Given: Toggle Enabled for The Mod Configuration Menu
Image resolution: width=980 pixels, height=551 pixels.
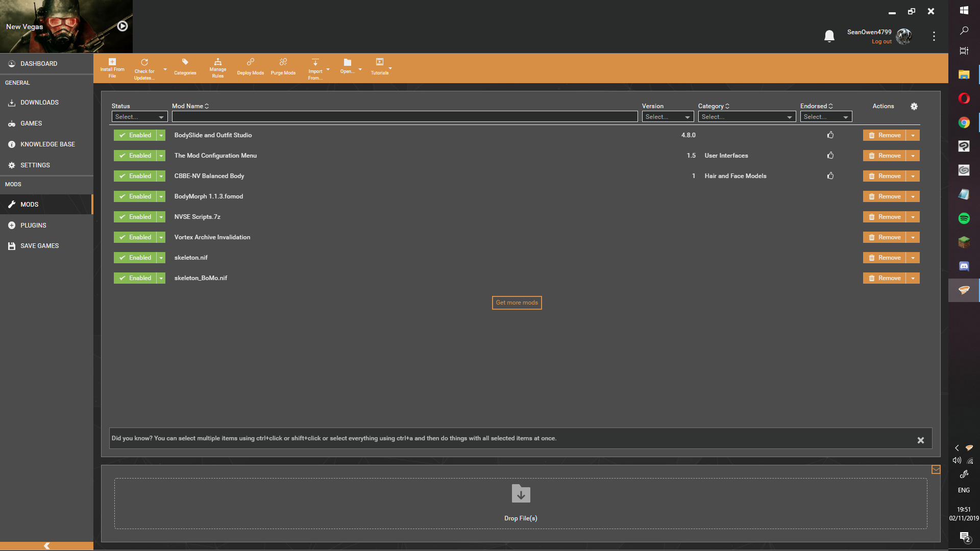Looking at the screenshot, I should coord(135,156).
